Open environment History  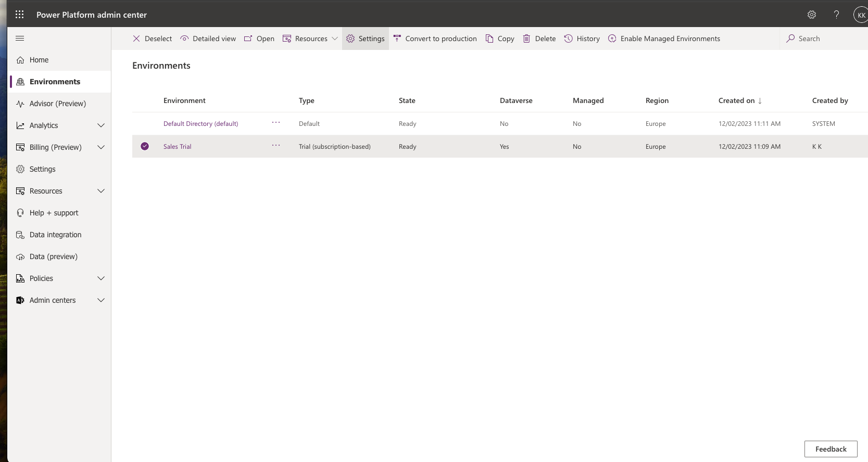pos(582,38)
